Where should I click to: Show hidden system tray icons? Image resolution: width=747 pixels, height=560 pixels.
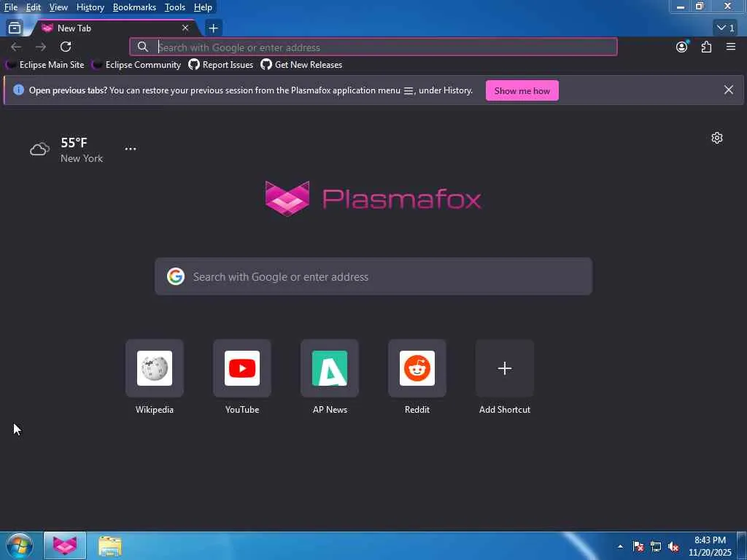(x=620, y=546)
